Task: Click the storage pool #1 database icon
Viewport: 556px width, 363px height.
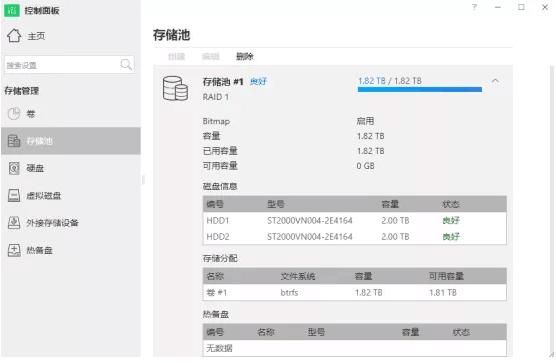Action: click(x=175, y=89)
